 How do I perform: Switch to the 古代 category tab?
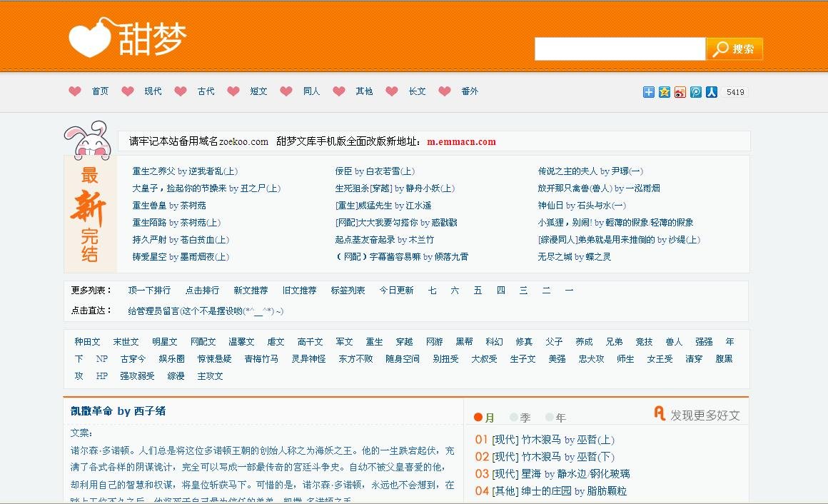(205, 91)
